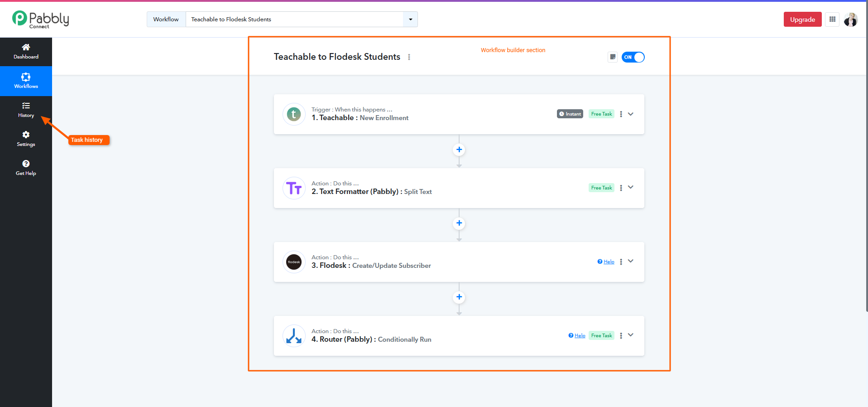Click the Text Formatter app icon
This screenshot has height=407, width=868.
[x=294, y=188]
